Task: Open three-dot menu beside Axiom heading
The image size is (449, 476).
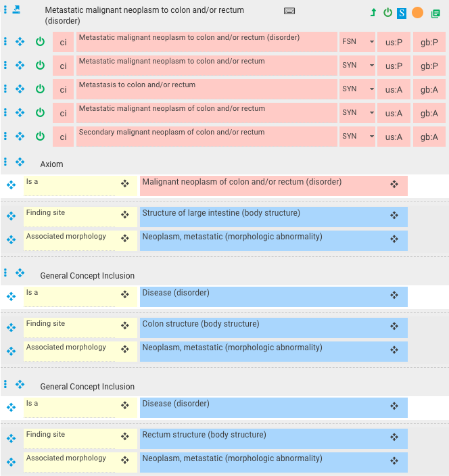Action: click(5, 162)
